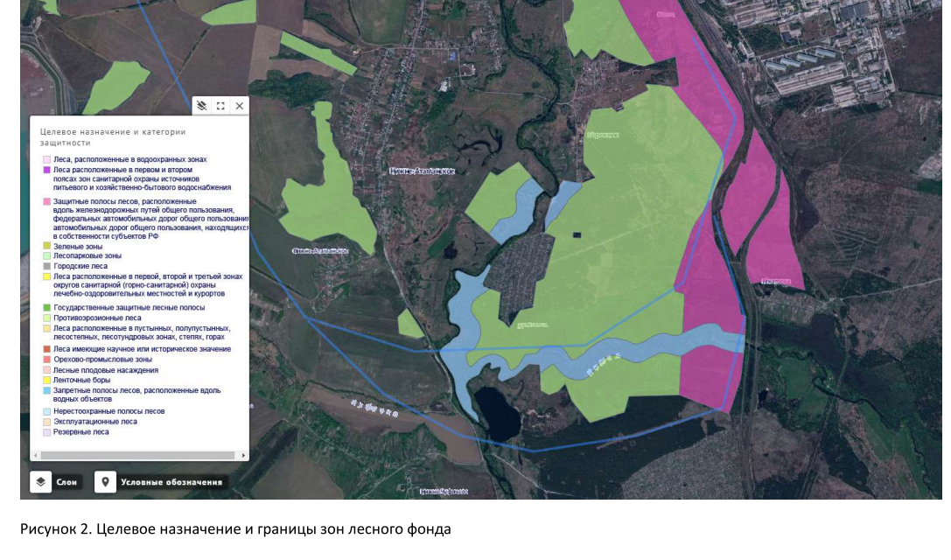Click the legend scrollbar right arrow
Viewport: 951px width, 560px height.
243,455
